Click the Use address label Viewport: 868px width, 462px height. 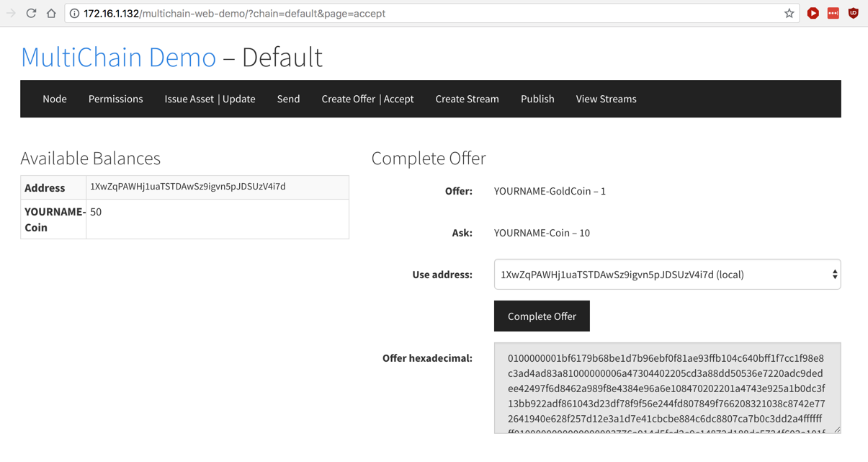442,275
